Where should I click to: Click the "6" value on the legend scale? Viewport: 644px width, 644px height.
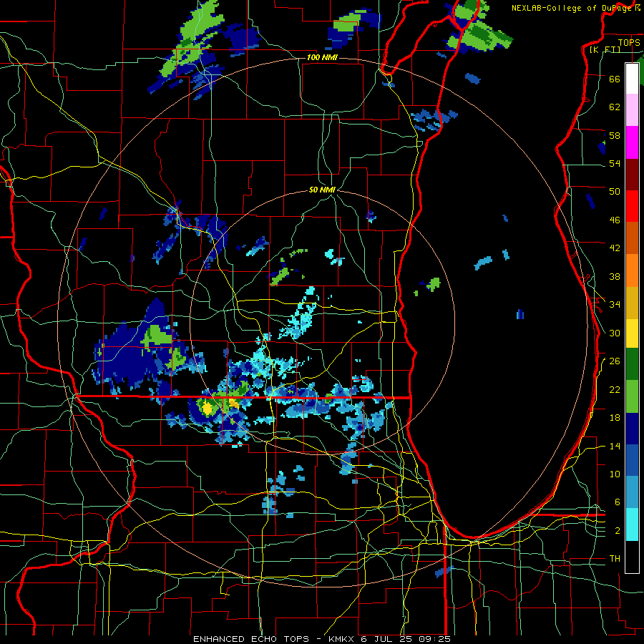pyautogui.click(x=618, y=502)
